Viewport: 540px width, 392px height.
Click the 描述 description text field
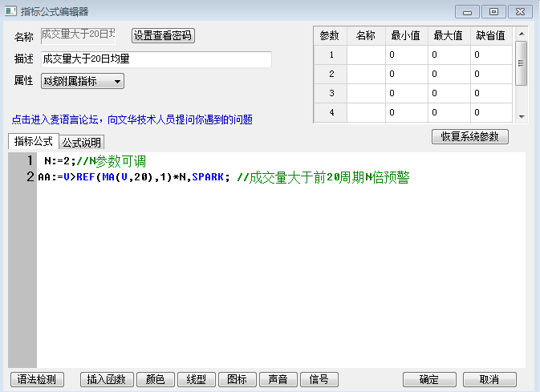point(156,59)
